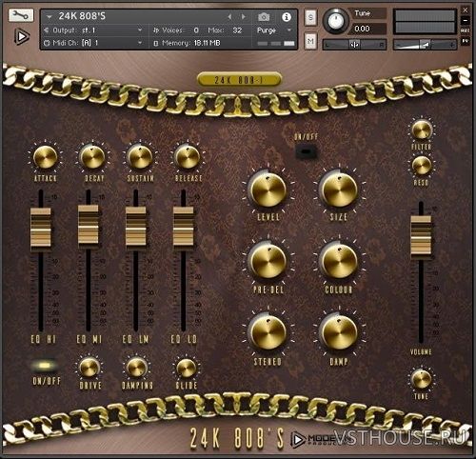This screenshot has height=459, width=476.
Task: Click the Drive knob
Action: pos(89,368)
